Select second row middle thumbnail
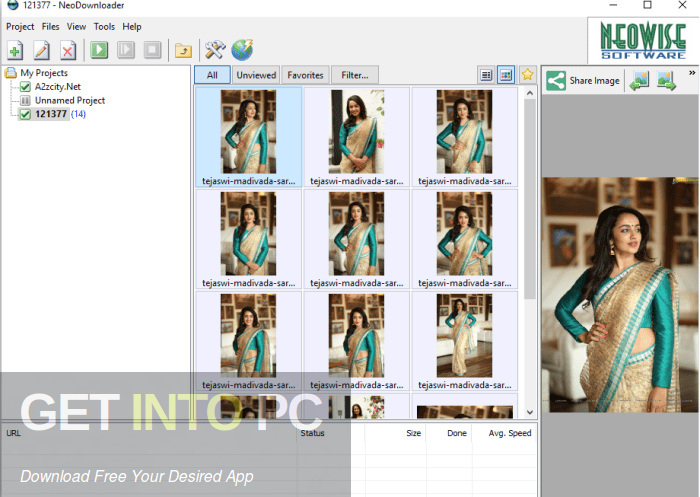The height and width of the screenshot is (497, 700). pyautogui.click(x=356, y=239)
